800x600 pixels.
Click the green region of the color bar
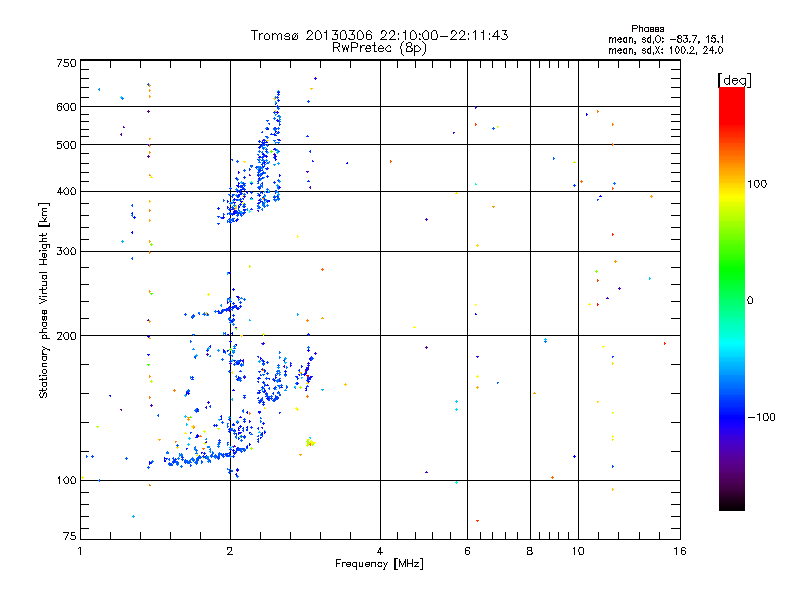pyautogui.click(x=732, y=270)
